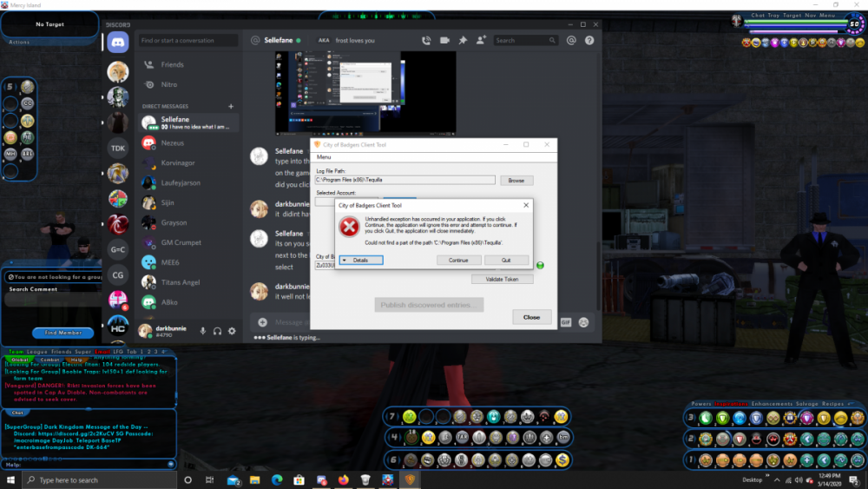Open Enhancements tab in game tray
Viewport: 868px width, 489px height.
[x=772, y=404]
